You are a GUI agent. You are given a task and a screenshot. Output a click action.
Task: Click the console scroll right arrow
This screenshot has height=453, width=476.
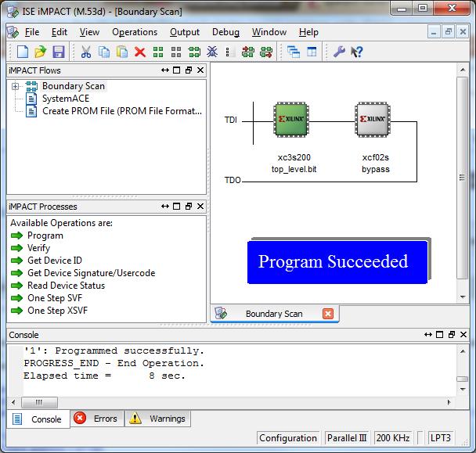[449, 402]
